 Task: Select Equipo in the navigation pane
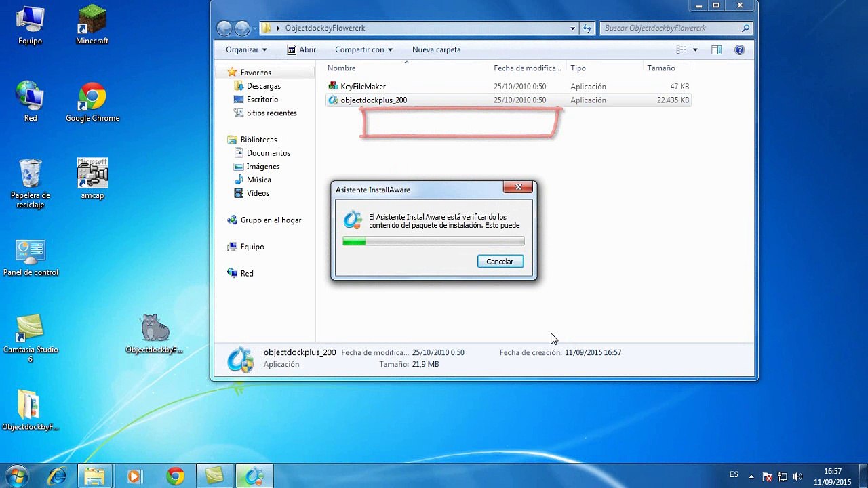(252, 247)
